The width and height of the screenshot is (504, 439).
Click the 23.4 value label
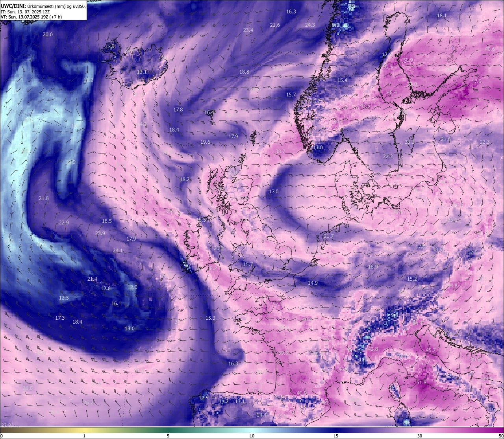tap(248, 30)
